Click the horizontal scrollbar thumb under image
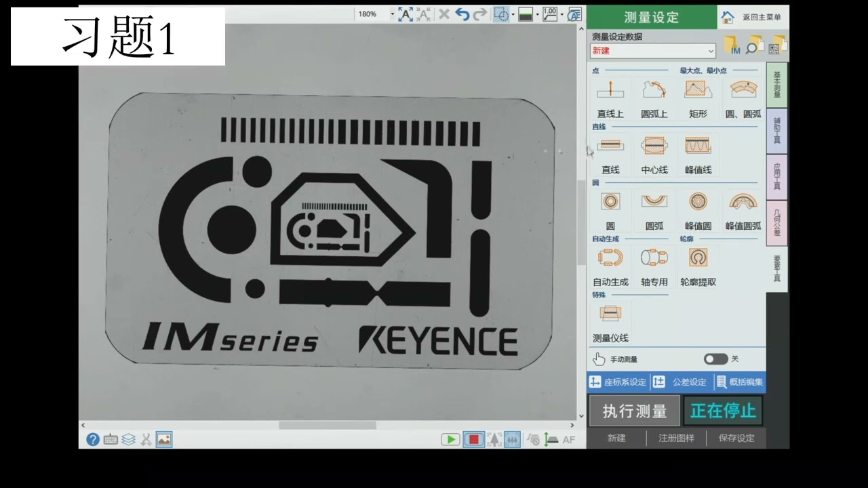This screenshot has height=488, width=868. pos(327,425)
